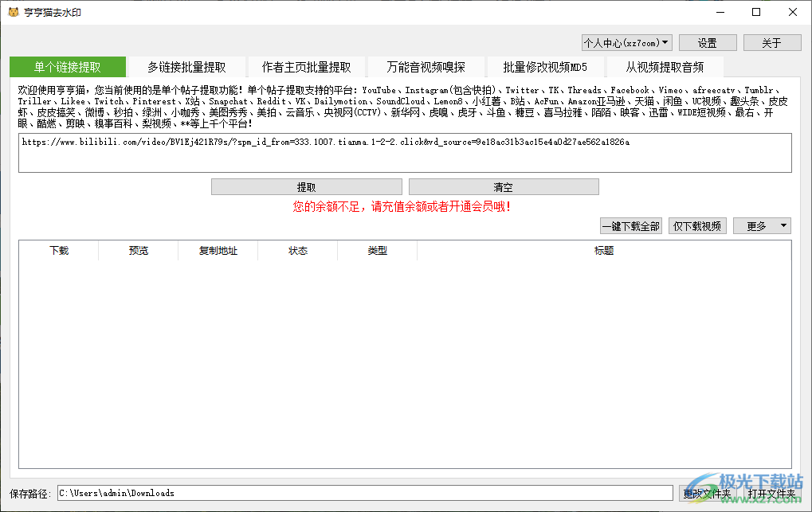Click 更改文件夹 to change save folder
The width and height of the screenshot is (812, 512).
point(708,493)
